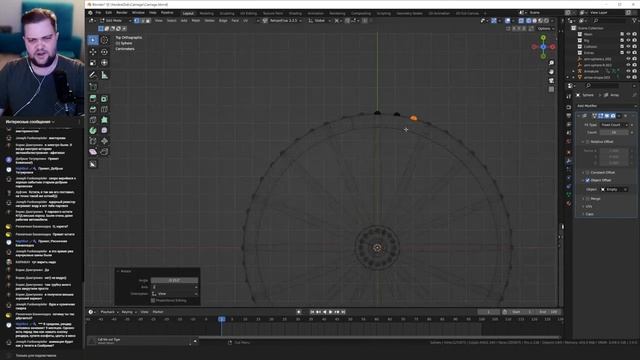Select the Smooth vertices tool
This screenshot has width=640, height=360.
point(104,130)
